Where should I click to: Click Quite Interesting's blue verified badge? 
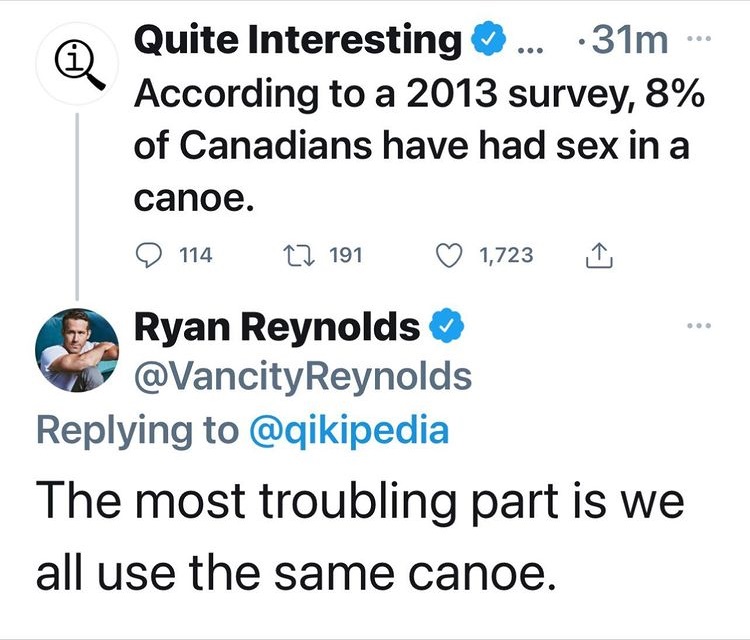484,41
